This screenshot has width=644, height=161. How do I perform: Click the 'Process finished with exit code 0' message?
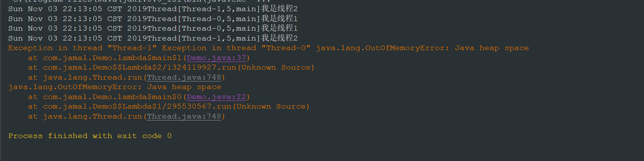click(90, 136)
